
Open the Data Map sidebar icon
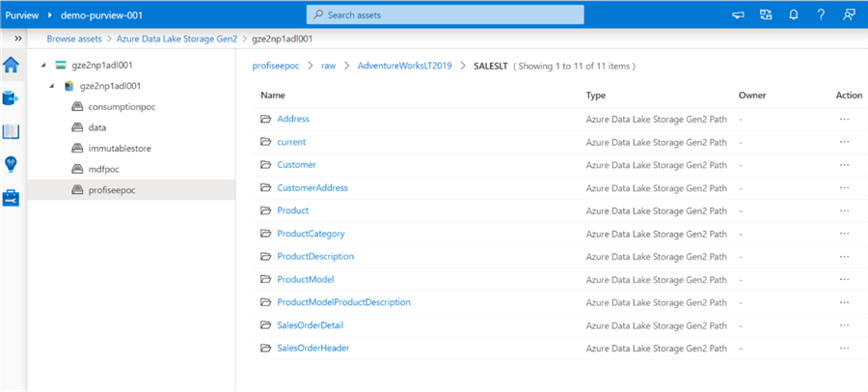pos(12,98)
